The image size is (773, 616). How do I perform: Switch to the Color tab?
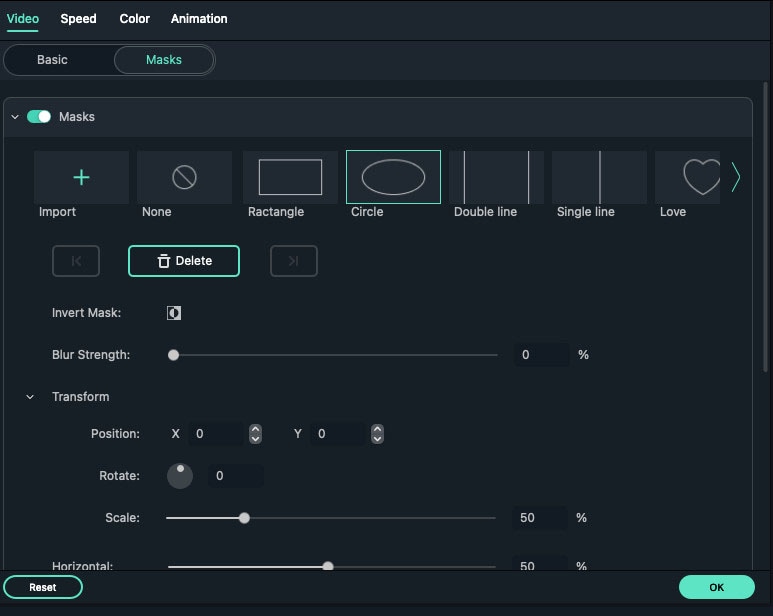click(x=135, y=19)
